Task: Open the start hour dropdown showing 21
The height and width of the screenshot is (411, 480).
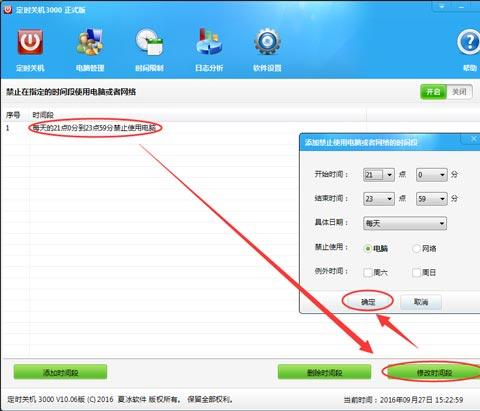Action: 379,175
